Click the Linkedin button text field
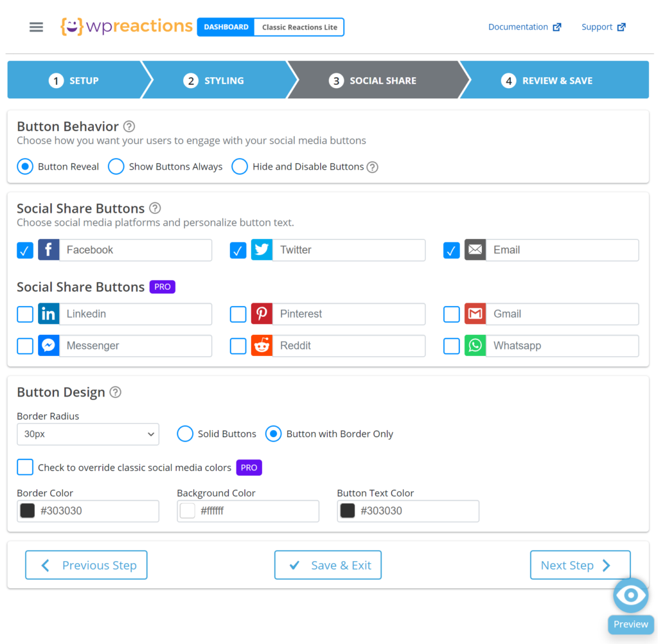This screenshot has width=658, height=644. click(x=136, y=314)
